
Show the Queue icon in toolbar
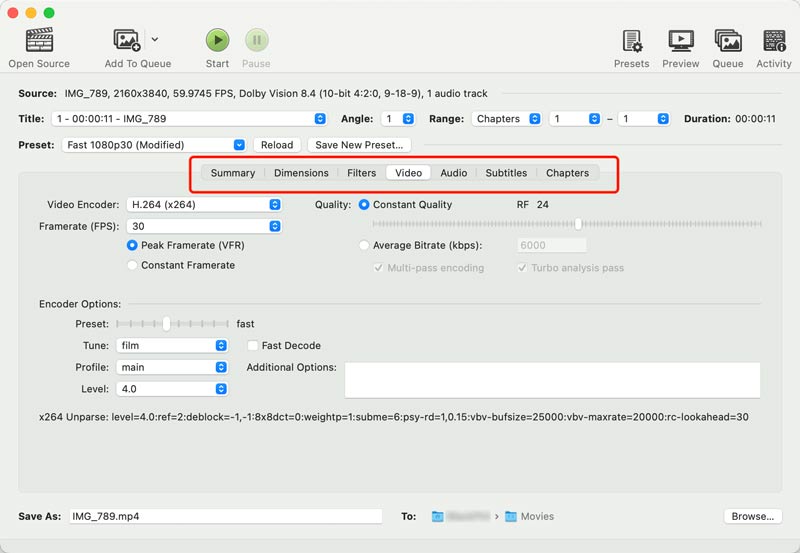coord(727,41)
